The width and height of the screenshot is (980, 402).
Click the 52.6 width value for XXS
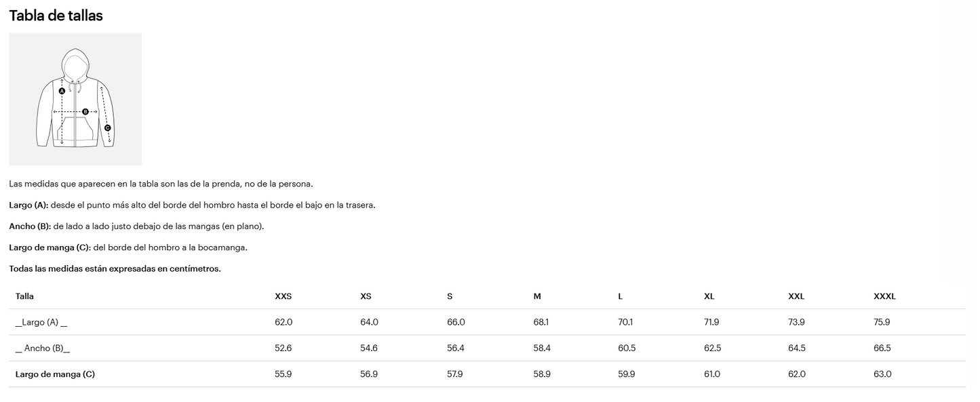[283, 348]
